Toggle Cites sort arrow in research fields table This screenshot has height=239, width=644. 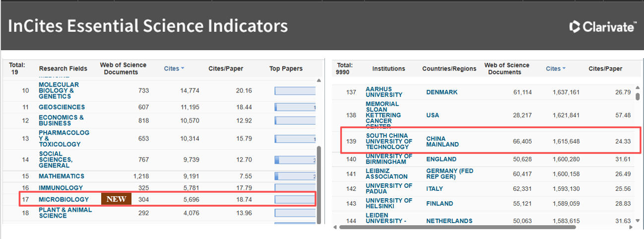[x=182, y=69]
